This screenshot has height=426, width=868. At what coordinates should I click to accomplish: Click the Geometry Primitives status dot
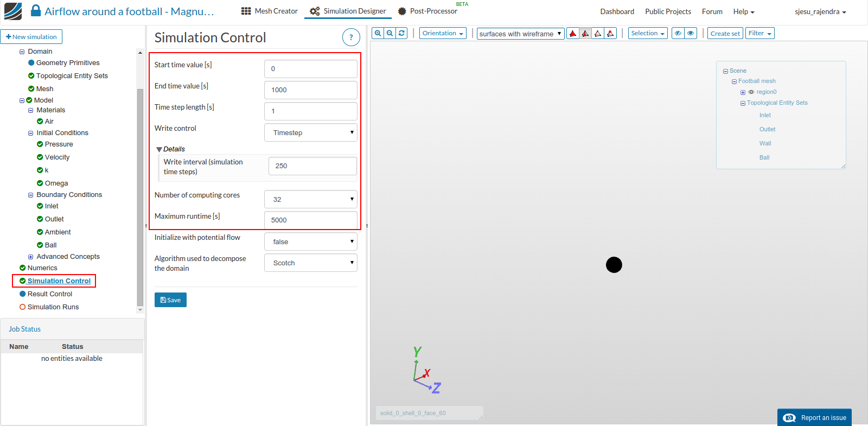coord(31,63)
